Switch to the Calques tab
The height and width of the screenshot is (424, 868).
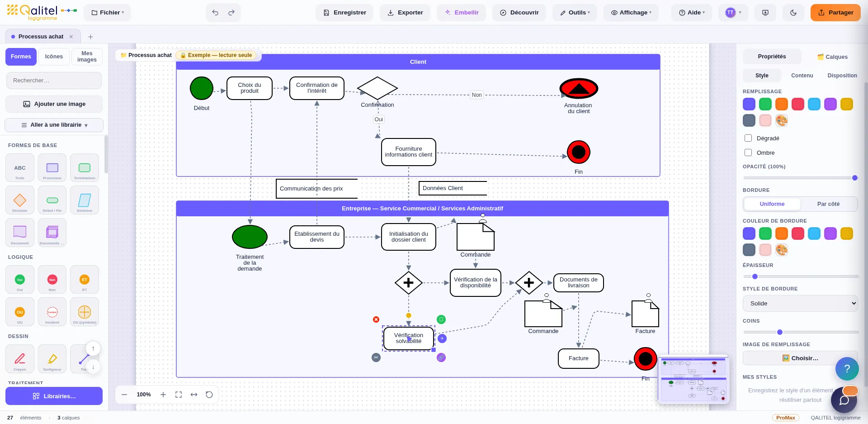coord(832,57)
